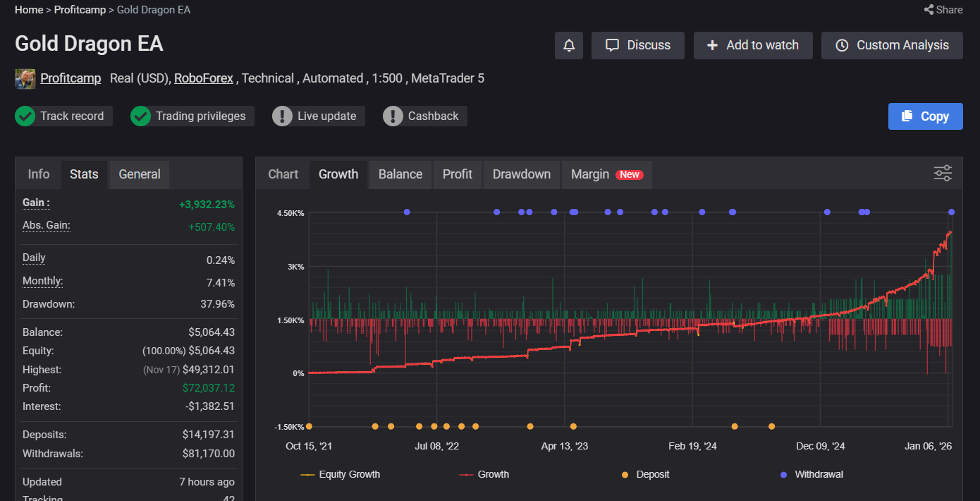
Task: Click the Profitcamp avatar thumbnail
Action: click(x=25, y=78)
